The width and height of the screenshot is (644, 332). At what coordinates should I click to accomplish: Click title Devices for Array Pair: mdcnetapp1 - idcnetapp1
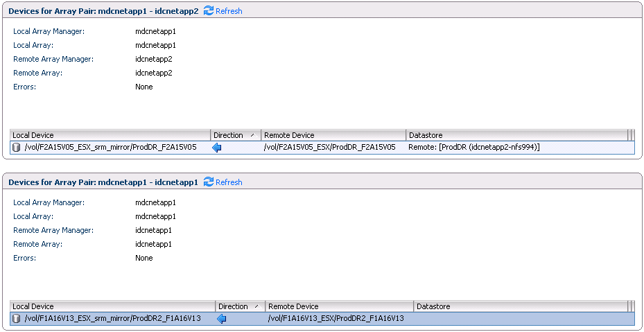(103, 182)
